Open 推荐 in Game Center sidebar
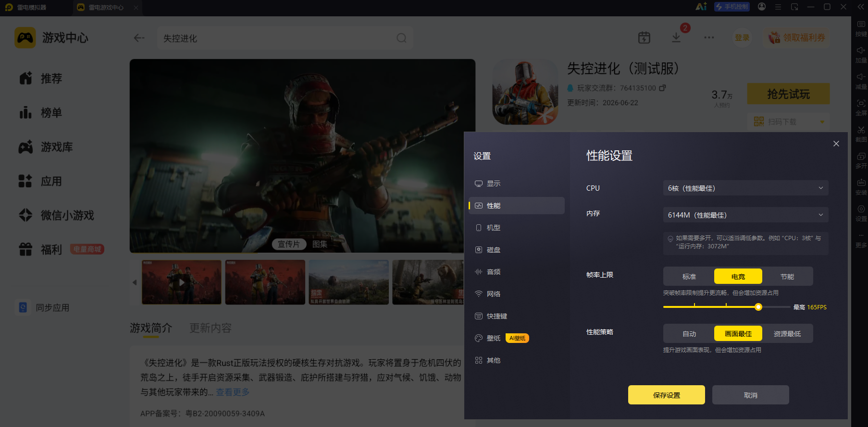This screenshot has width=868, height=427. [41, 78]
